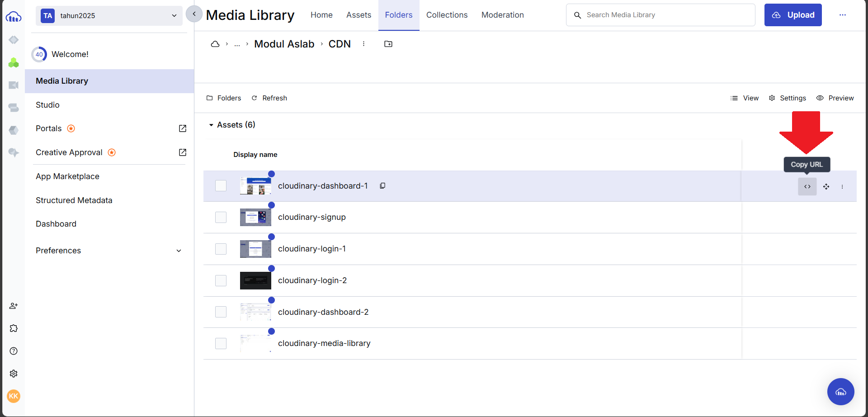
Task: Click the Folders toolbar button
Action: click(x=224, y=98)
